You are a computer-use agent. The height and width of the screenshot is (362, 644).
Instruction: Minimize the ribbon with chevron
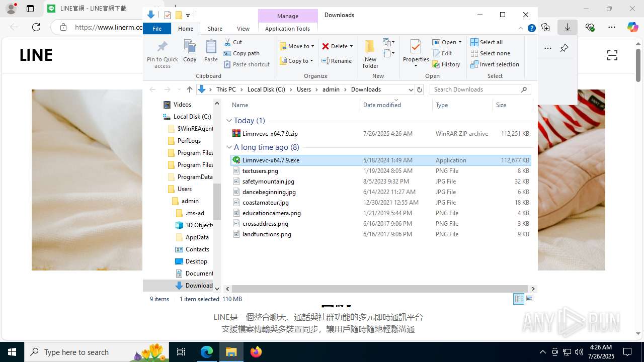point(521,29)
